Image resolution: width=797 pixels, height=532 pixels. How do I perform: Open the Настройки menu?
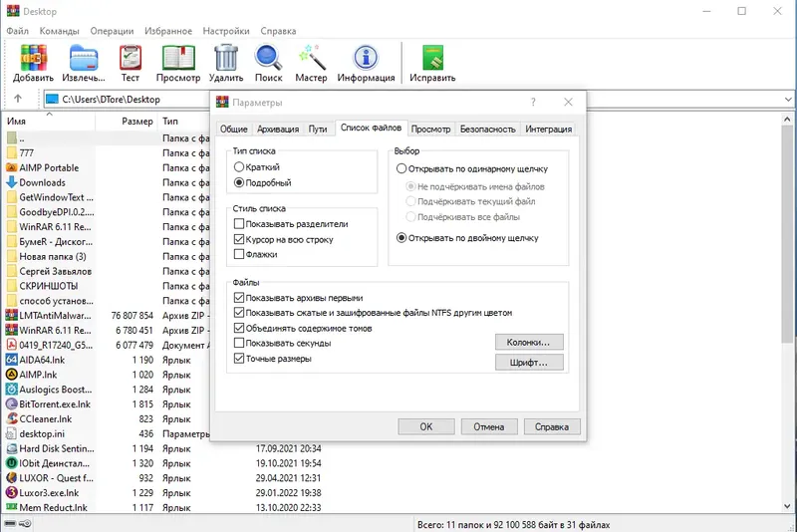pyautogui.click(x=226, y=31)
